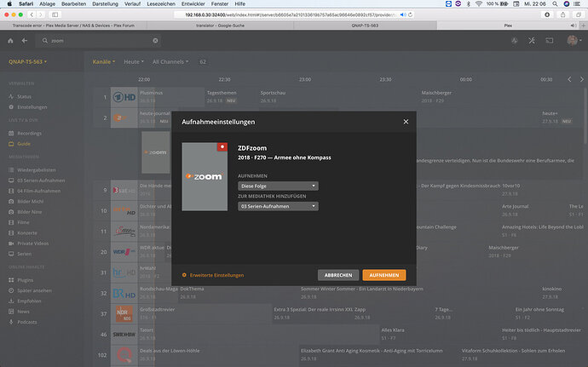Toggle the Safari sidebar button
The width and height of the screenshot is (588, 367).
[x=55, y=14]
